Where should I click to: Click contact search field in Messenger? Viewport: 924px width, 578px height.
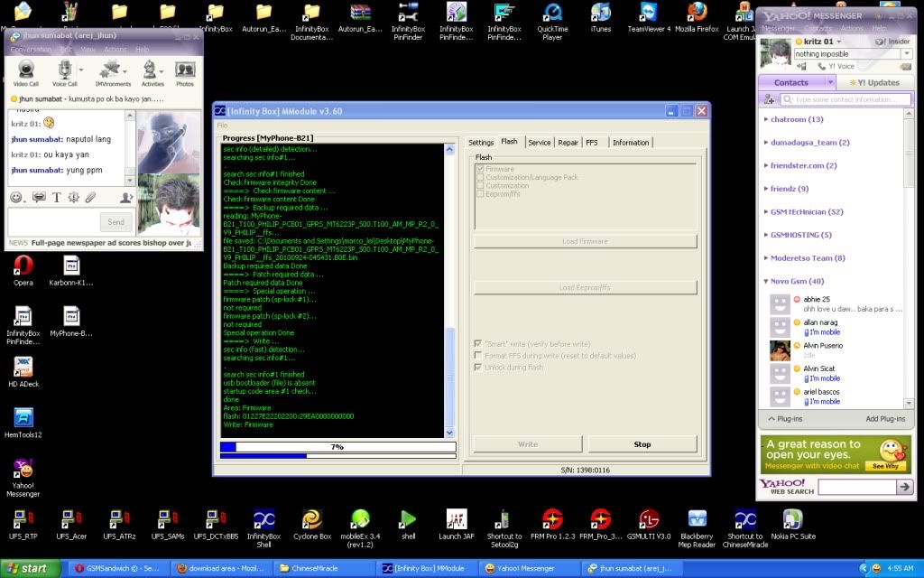tap(845, 99)
